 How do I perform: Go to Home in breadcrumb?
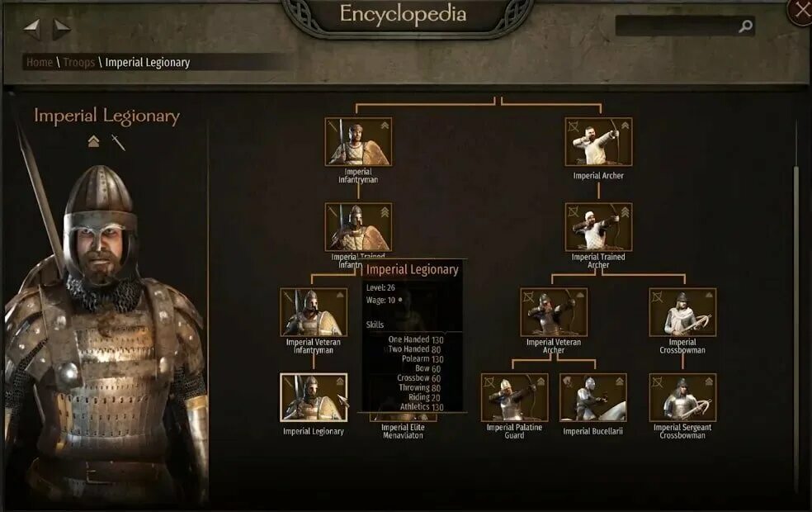pos(40,62)
